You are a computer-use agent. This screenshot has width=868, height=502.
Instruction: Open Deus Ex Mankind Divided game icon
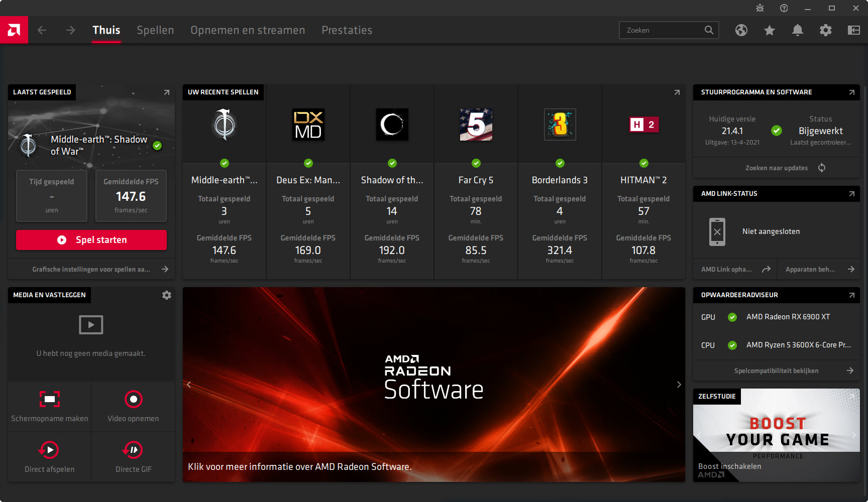(x=308, y=124)
